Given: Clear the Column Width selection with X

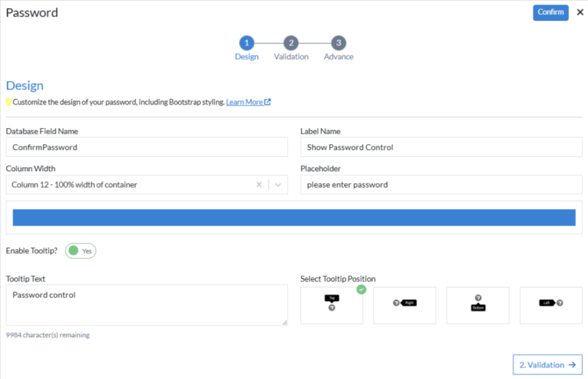Looking at the screenshot, I should 259,185.
